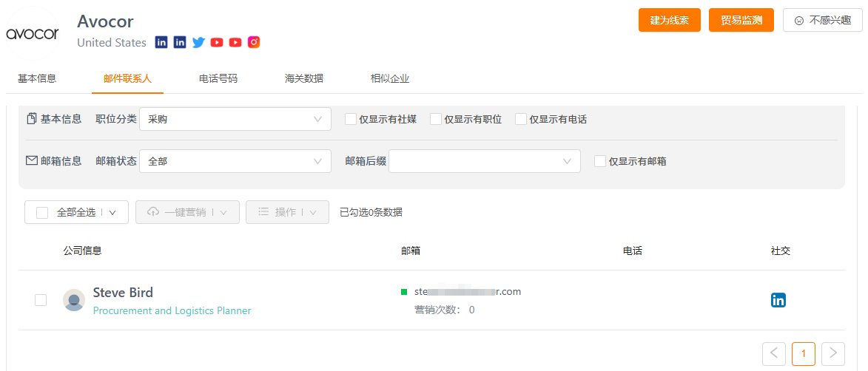Select page 1 in pagination
868x371 pixels.
pyautogui.click(x=803, y=353)
